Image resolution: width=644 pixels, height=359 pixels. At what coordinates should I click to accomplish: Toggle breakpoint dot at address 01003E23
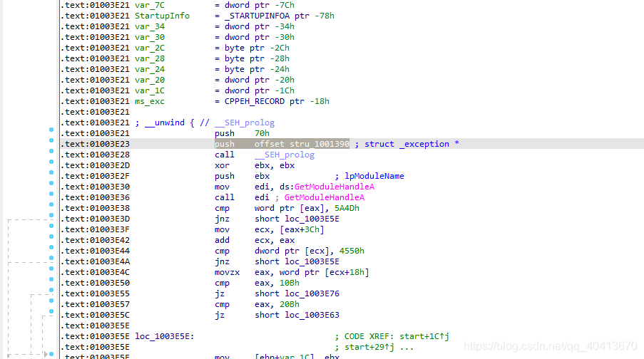click(51, 140)
